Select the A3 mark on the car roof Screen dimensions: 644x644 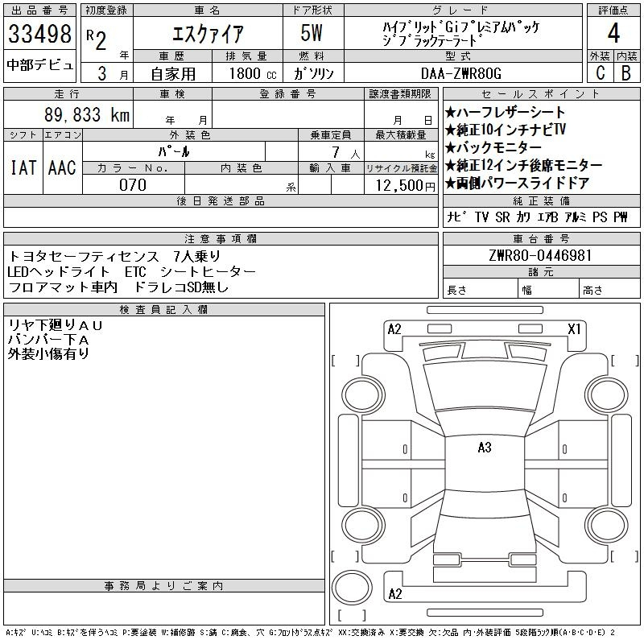pos(484,448)
